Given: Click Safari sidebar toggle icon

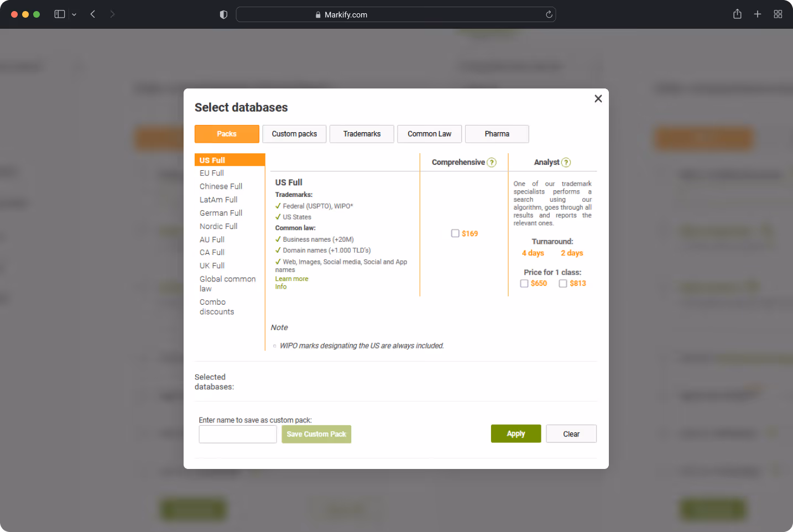Looking at the screenshot, I should (60, 14).
